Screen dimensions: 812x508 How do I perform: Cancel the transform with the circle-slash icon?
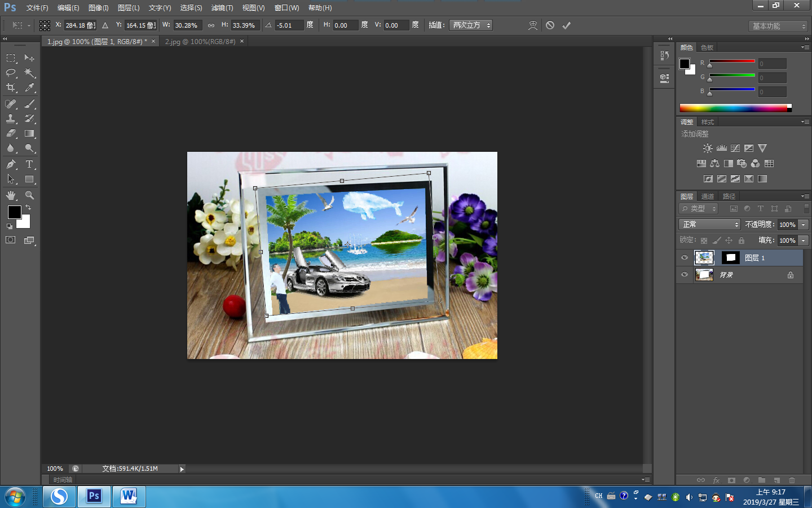pyautogui.click(x=550, y=25)
